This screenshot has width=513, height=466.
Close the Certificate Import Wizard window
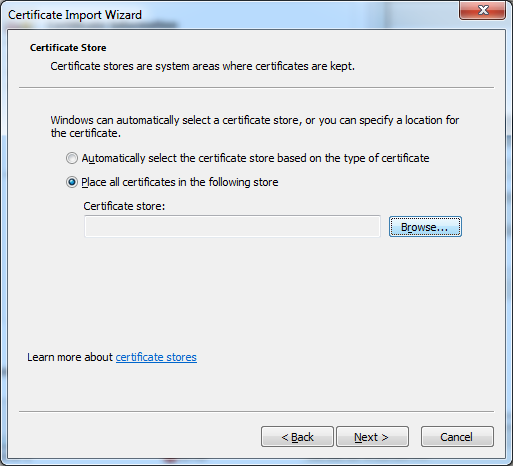coord(482,10)
